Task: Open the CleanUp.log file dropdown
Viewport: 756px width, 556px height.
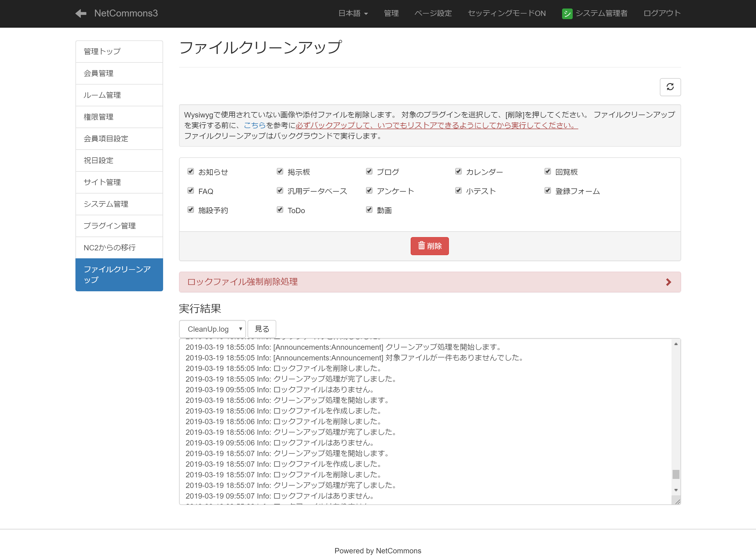Action: (x=212, y=329)
